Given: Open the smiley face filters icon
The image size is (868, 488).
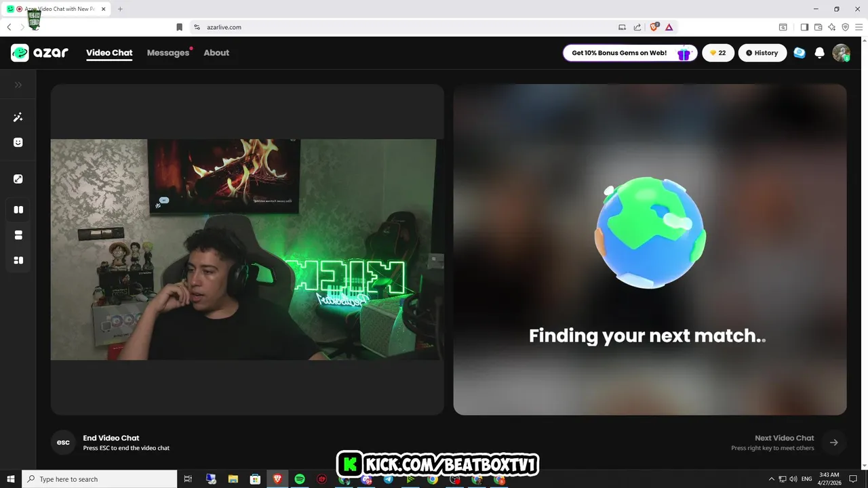Looking at the screenshot, I should 18,142.
